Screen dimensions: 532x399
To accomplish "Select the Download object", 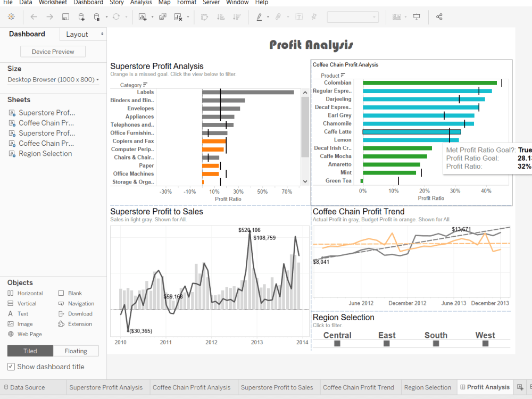I will (x=76, y=313).
